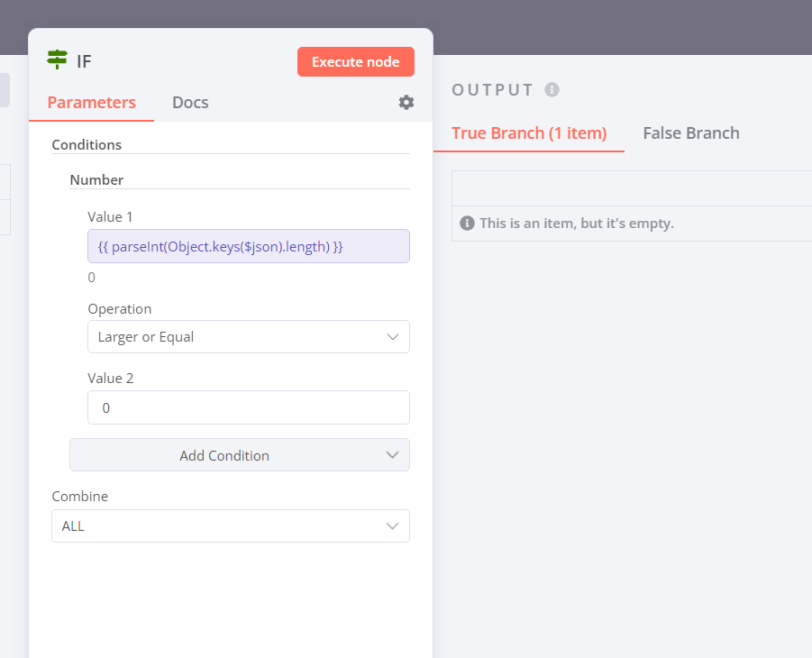Open node settings via gear icon
This screenshot has height=658, width=812.
pos(406,103)
